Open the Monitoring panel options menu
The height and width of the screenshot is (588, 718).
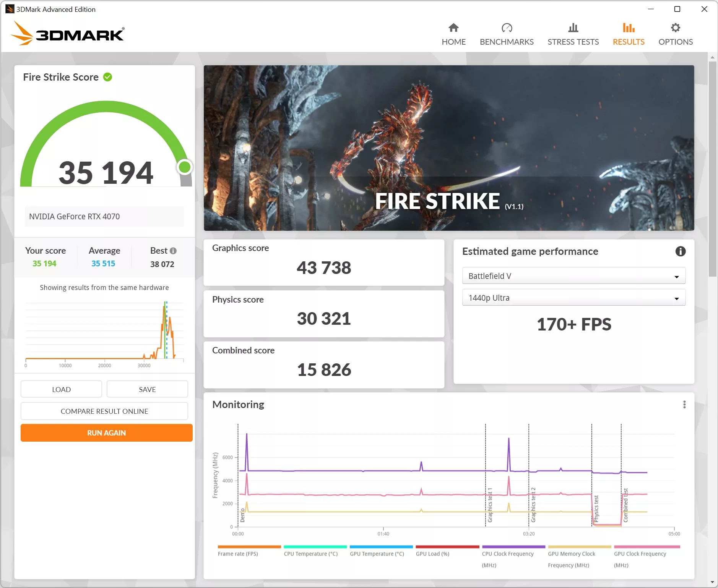click(684, 404)
